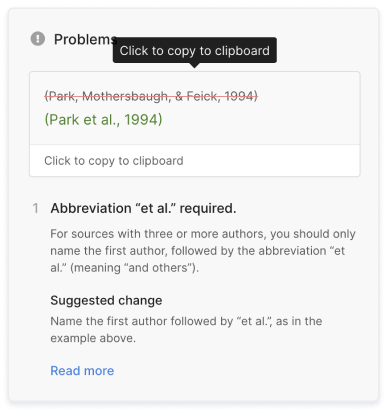Click '(meaning "and others")' in the explanation
The height and width of the screenshot is (413, 391).
[x=134, y=268]
